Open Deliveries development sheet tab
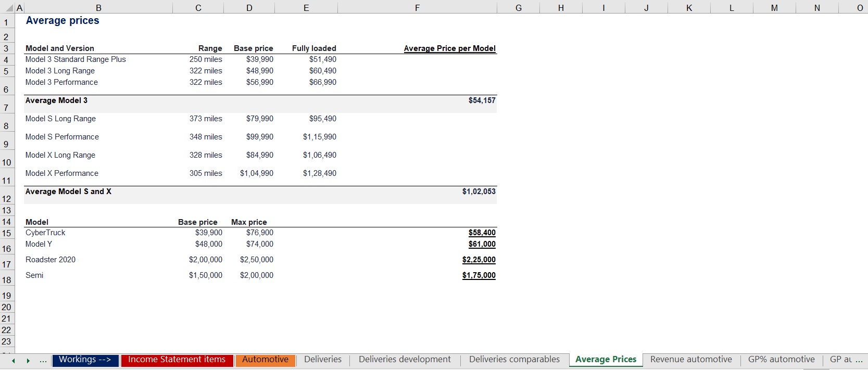The image size is (868, 370). click(405, 360)
